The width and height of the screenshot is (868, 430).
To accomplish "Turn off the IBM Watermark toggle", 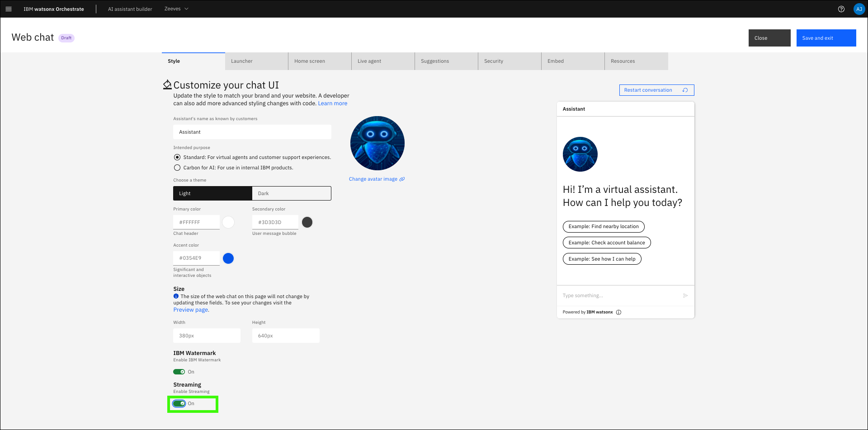I will pos(179,372).
